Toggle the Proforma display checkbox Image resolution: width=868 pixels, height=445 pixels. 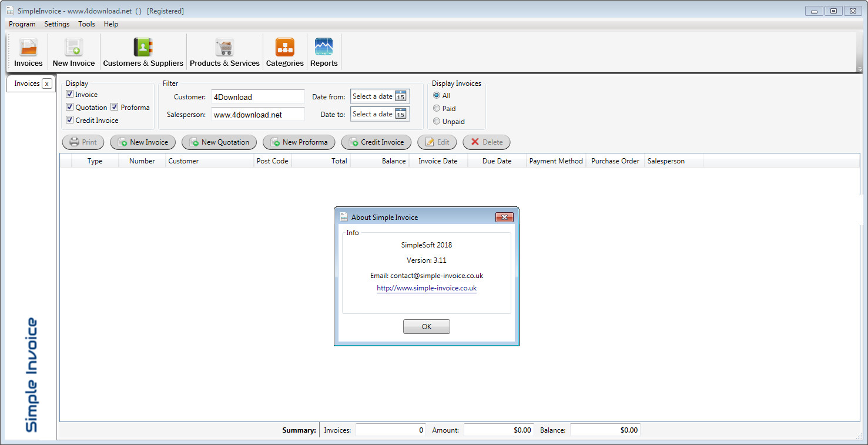point(115,107)
